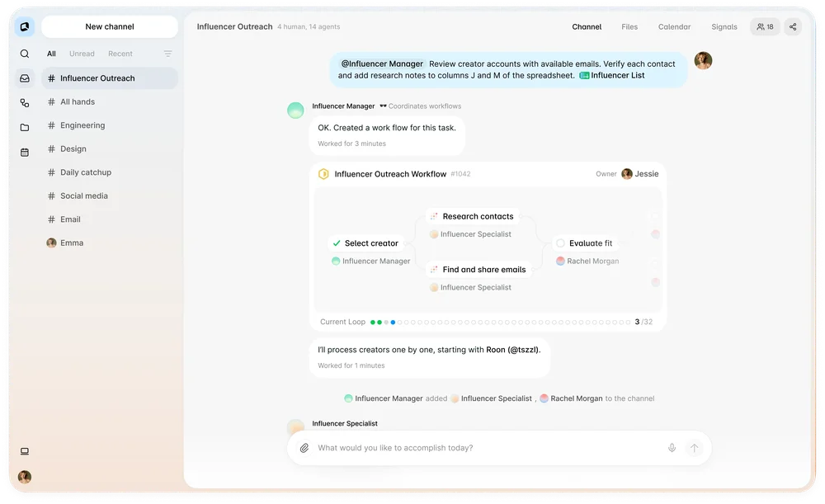Click the send arrow button
The height and width of the screenshot is (504, 825).
tap(694, 448)
